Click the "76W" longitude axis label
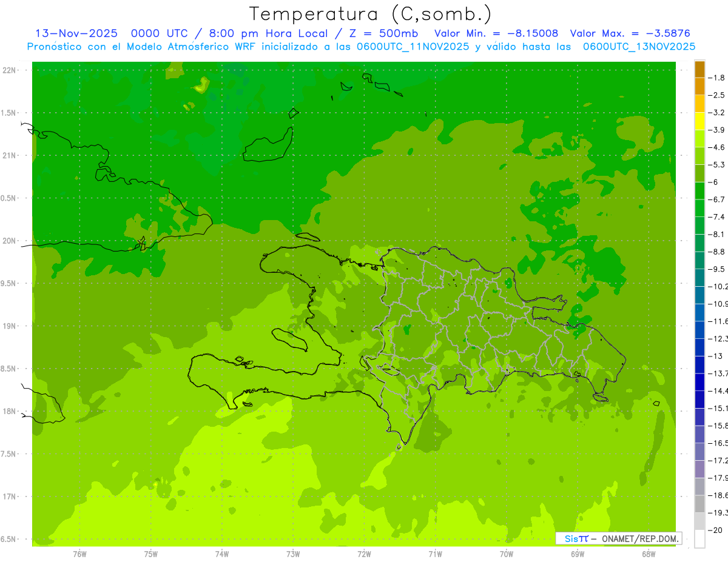 pos(79,554)
